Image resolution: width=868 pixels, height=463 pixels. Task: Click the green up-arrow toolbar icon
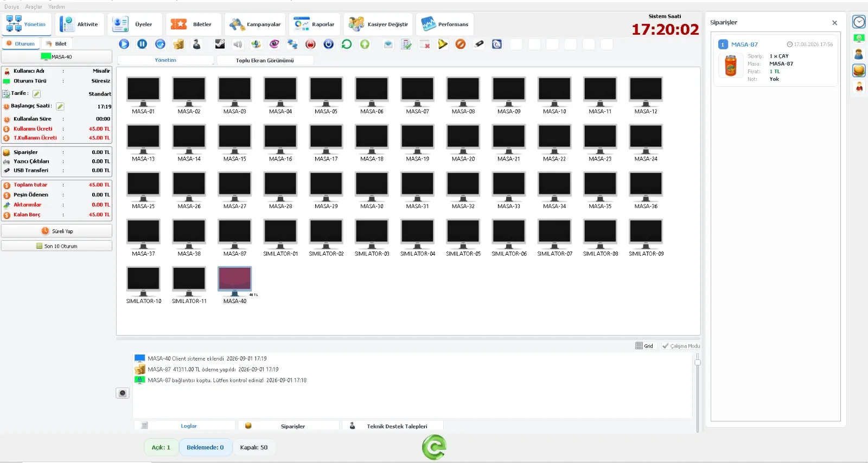(365, 44)
